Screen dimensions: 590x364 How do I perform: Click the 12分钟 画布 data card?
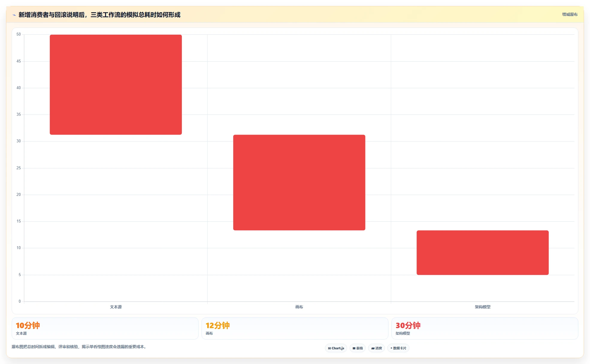(x=295, y=328)
